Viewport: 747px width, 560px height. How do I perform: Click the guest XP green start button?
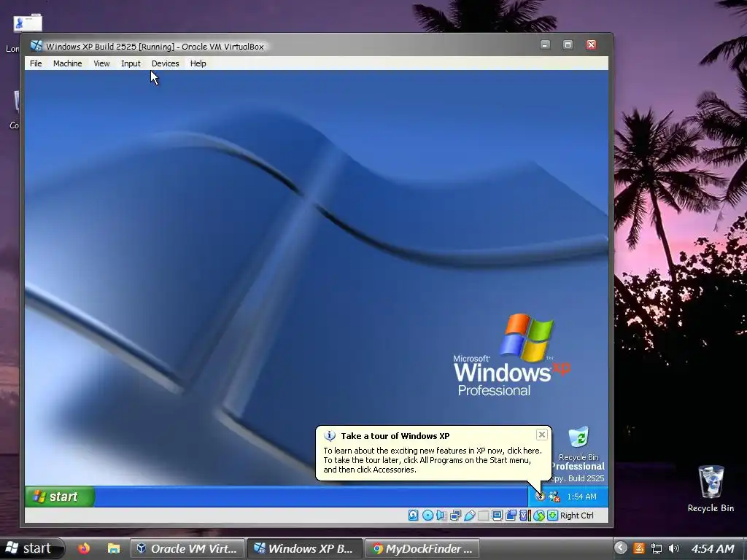click(60, 497)
